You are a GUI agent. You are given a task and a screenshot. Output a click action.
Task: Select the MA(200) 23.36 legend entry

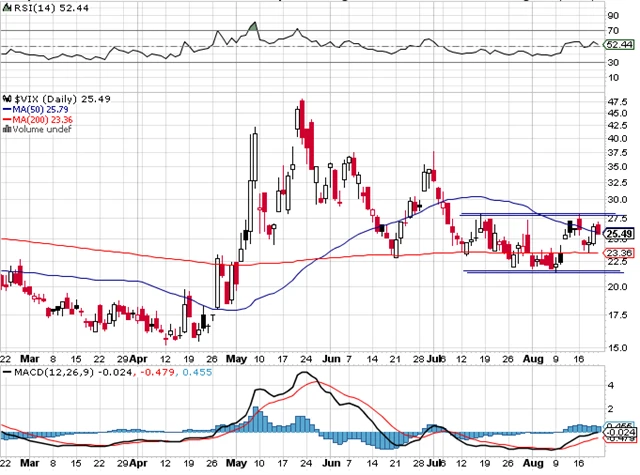click(x=42, y=120)
